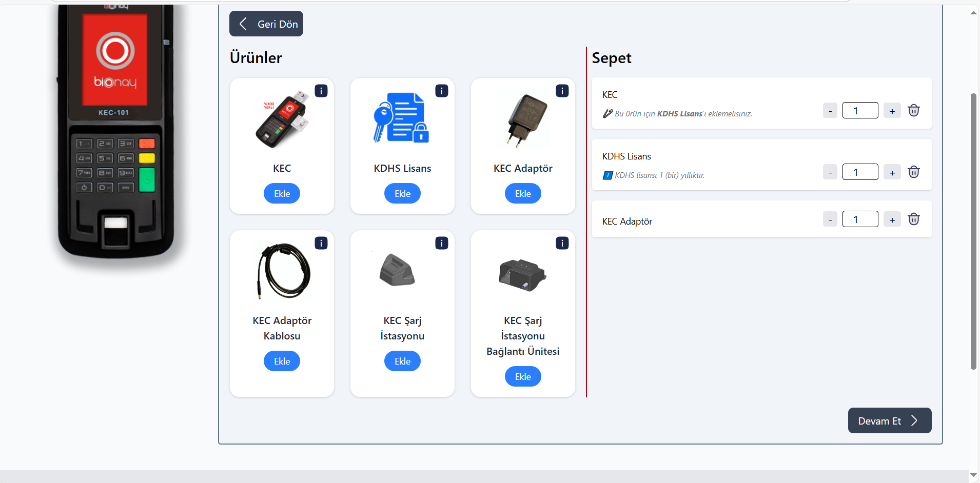The height and width of the screenshot is (483, 980).
Task: Click the page vertical scrollbar thumb
Action: [973, 231]
